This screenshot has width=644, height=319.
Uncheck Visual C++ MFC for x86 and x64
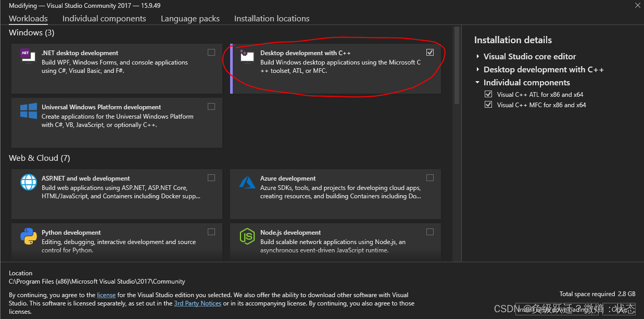[x=488, y=105]
